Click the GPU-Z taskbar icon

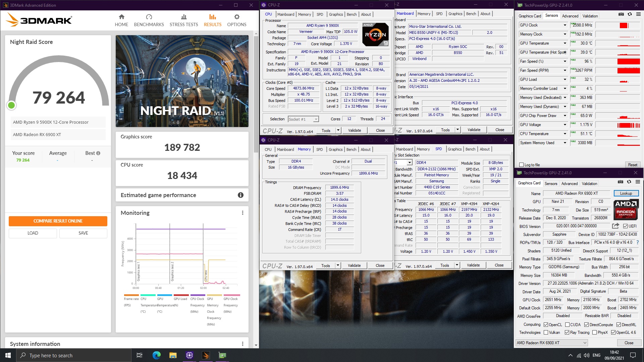pyautogui.click(x=222, y=355)
